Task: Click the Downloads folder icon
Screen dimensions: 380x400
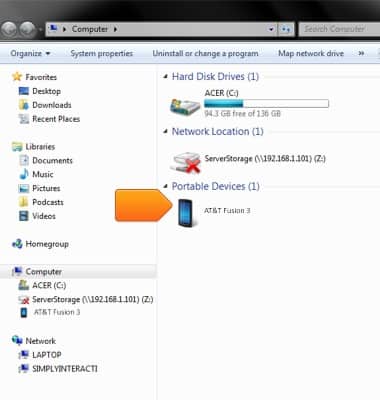Action: (x=24, y=105)
